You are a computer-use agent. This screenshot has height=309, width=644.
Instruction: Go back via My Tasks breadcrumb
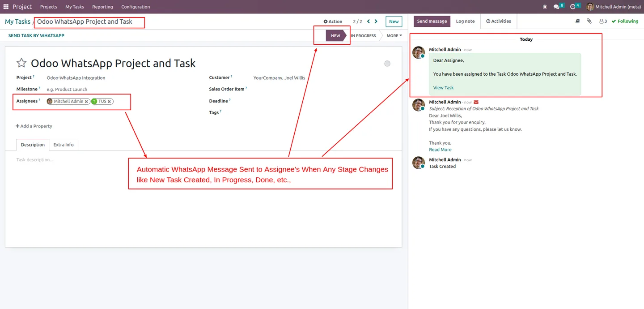pyautogui.click(x=17, y=21)
